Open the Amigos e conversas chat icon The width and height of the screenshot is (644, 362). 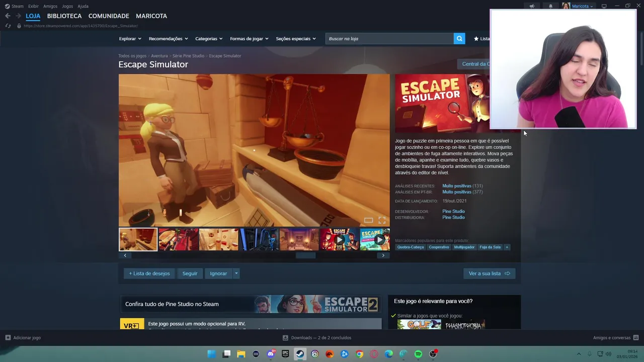636,338
